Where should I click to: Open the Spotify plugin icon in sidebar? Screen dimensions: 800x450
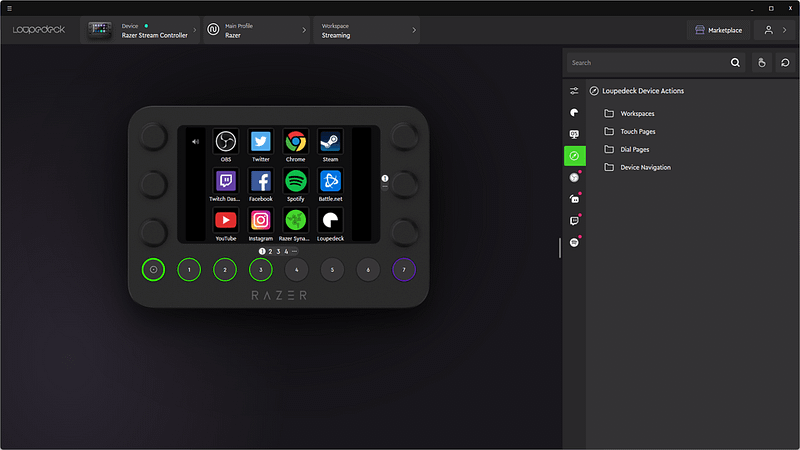click(574, 242)
